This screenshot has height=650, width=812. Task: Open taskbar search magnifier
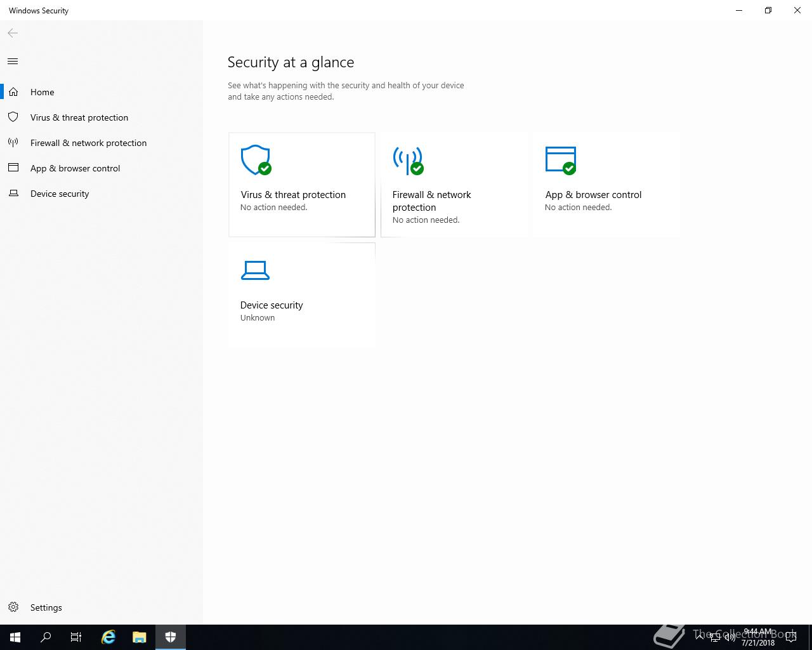(46, 637)
